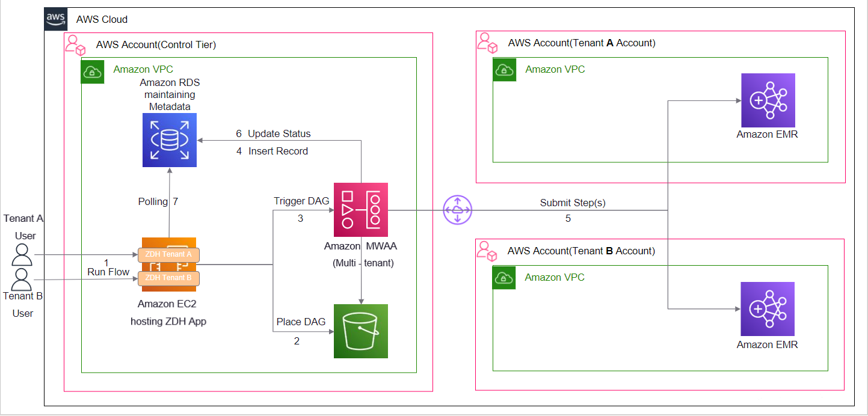Select the ZDH Tenant B box

[168, 278]
